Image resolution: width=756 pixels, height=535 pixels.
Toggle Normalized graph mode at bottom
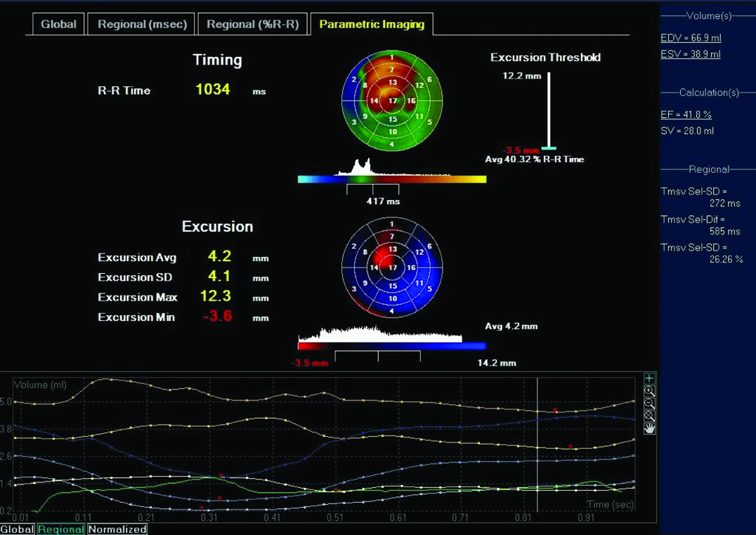click(x=117, y=529)
